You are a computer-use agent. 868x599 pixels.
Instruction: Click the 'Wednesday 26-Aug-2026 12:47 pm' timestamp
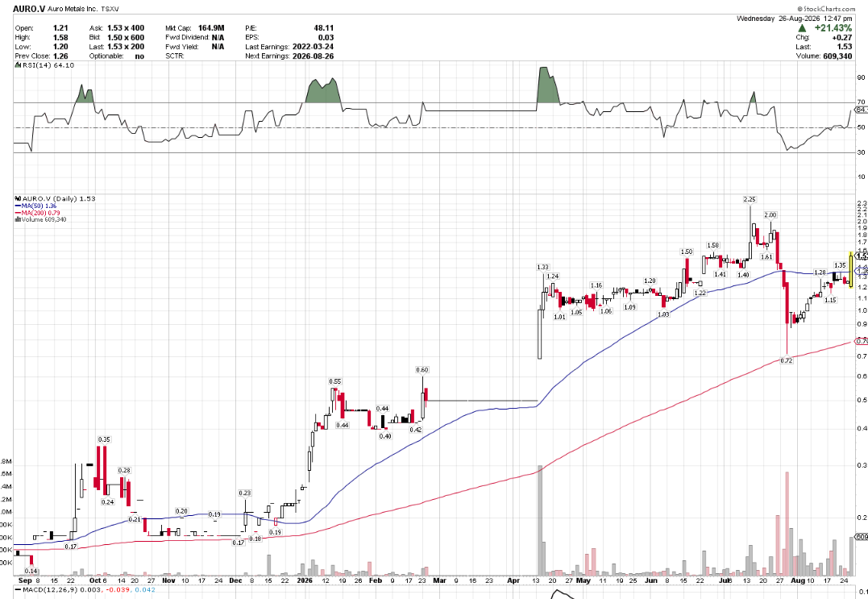click(794, 19)
